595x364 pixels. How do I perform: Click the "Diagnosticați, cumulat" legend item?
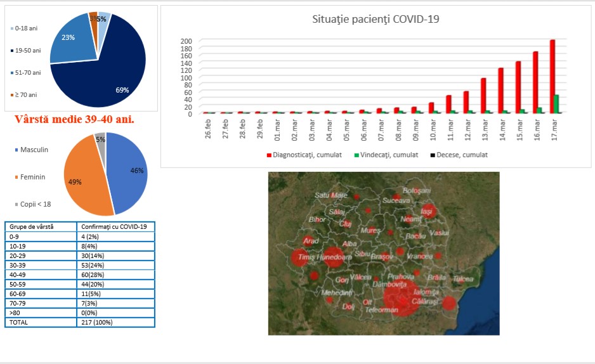pyautogui.click(x=307, y=155)
